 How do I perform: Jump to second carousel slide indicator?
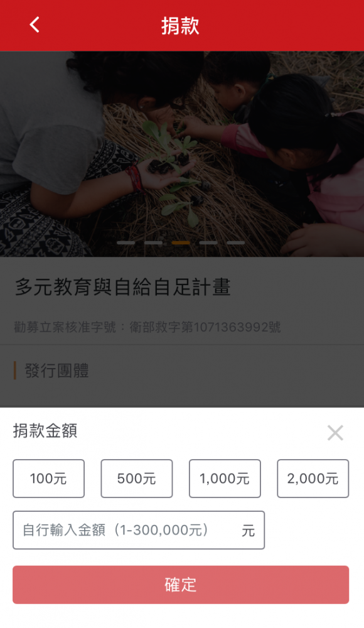tap(153, 242)
